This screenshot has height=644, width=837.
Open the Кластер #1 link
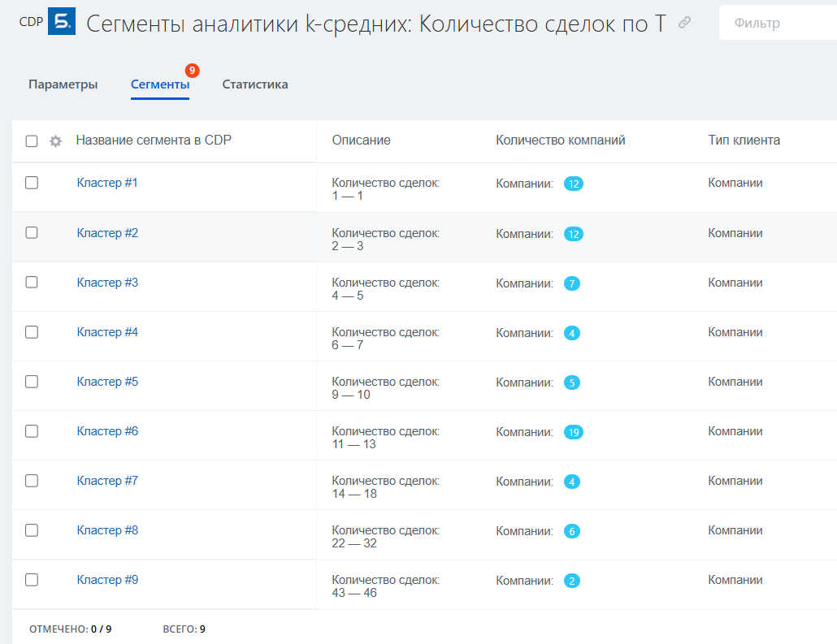coord(107,183)
